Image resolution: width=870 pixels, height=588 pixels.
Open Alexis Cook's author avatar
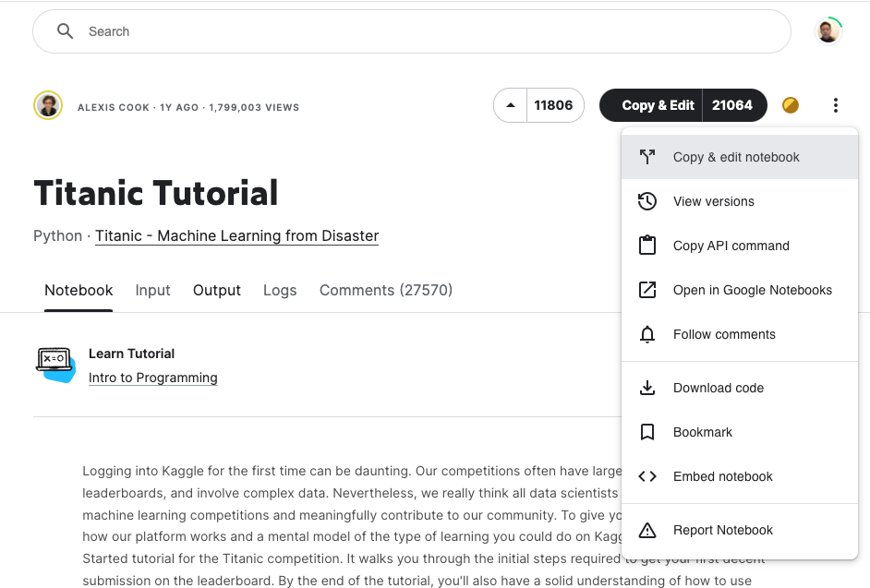click(x=48, y=105)
